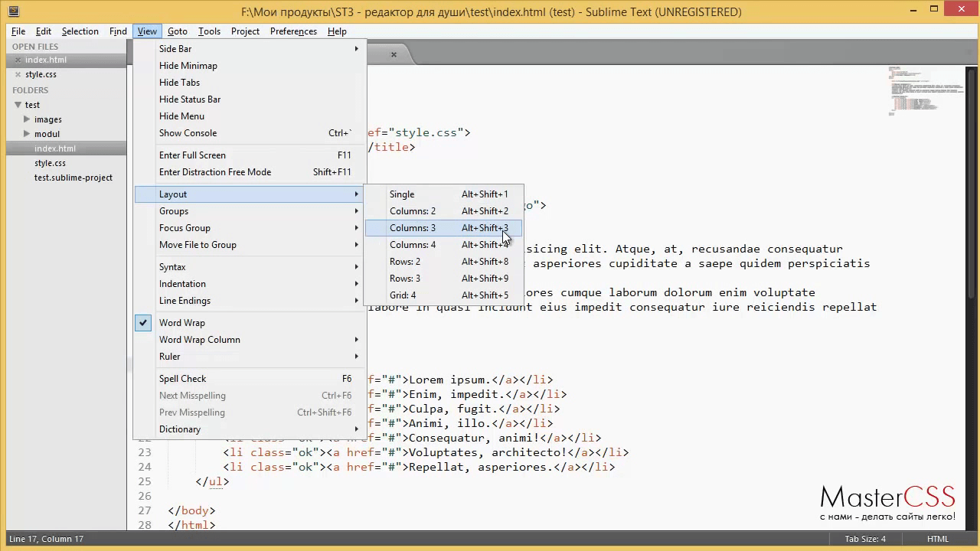Open the File menu
The width and height of the screenshot is (980, 551).
pos(18,31)
